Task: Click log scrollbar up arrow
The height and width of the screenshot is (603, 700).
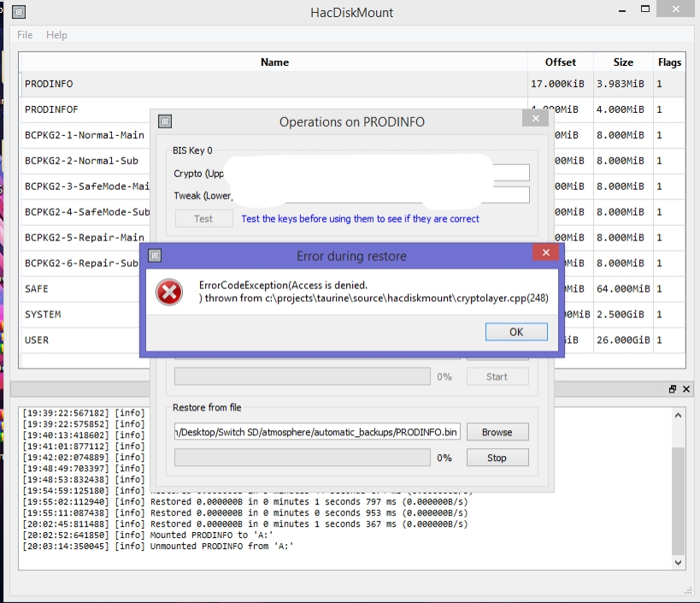Action: tap(678, 416)
